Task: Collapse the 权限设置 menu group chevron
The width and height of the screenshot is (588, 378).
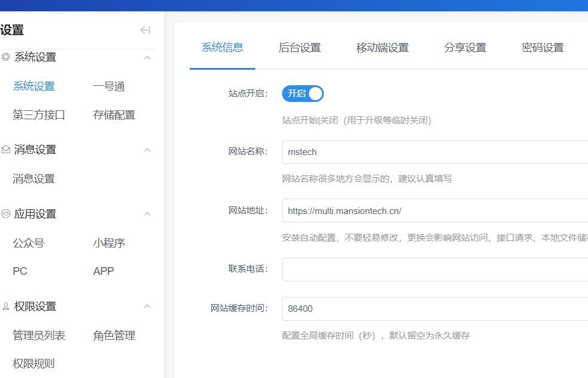Action: tap(147, 306)
